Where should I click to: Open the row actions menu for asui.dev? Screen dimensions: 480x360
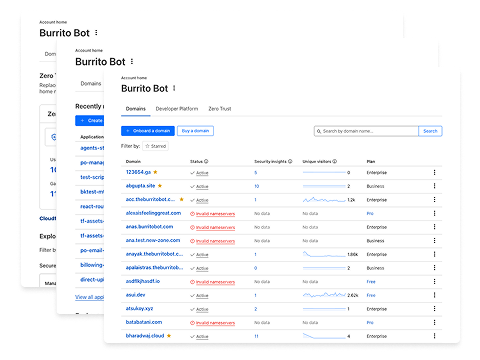[434, 295]
